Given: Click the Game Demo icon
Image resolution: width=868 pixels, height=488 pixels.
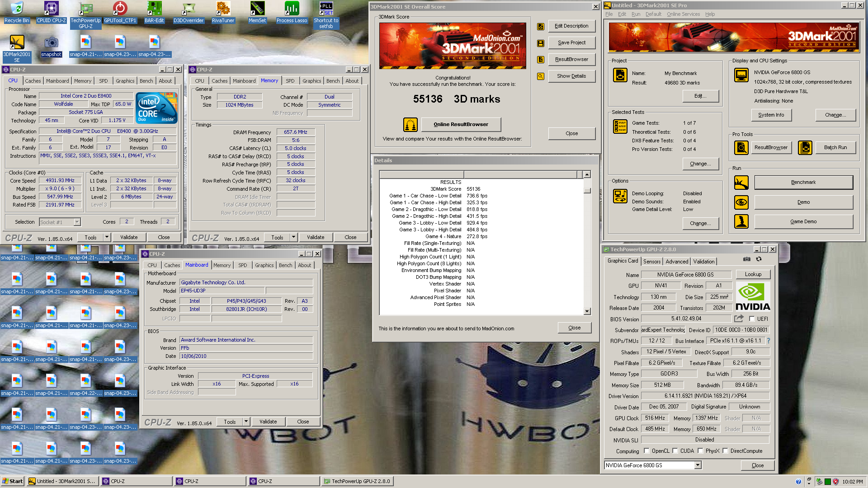Looking at the screenshot, I should 741,221.
